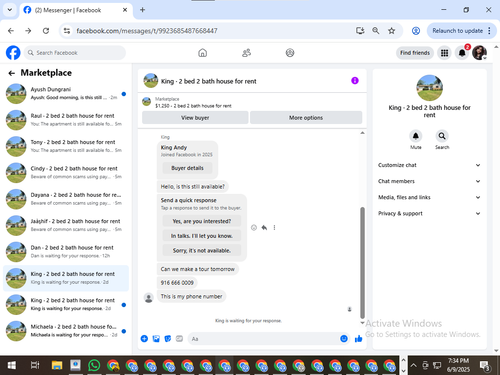
Task: Choose a sticker in the composer
Action: [168, 339]
